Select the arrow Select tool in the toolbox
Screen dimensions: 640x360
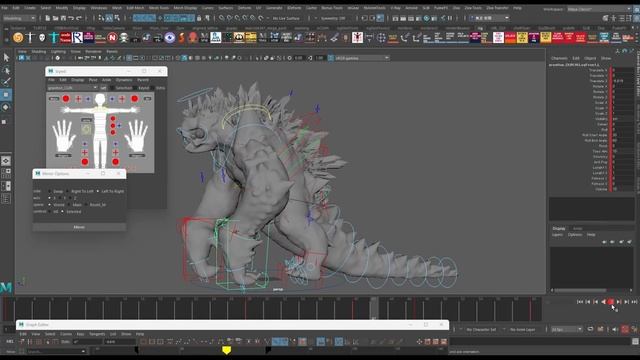click(6, 57)
